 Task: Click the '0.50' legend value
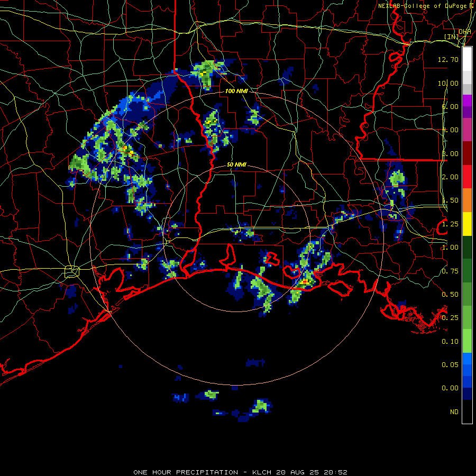coord(450,295)
